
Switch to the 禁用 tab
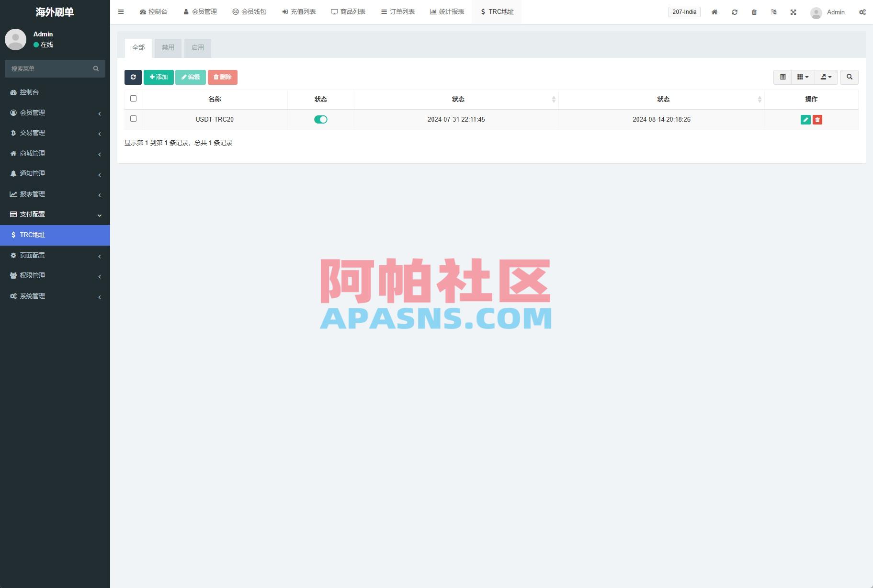[168, 47]
